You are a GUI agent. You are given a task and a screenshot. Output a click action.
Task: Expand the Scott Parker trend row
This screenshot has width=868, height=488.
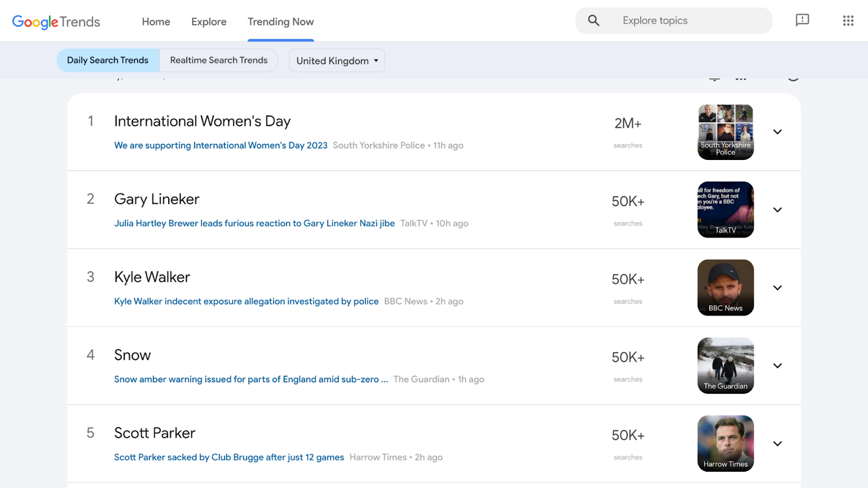point(777,444)
